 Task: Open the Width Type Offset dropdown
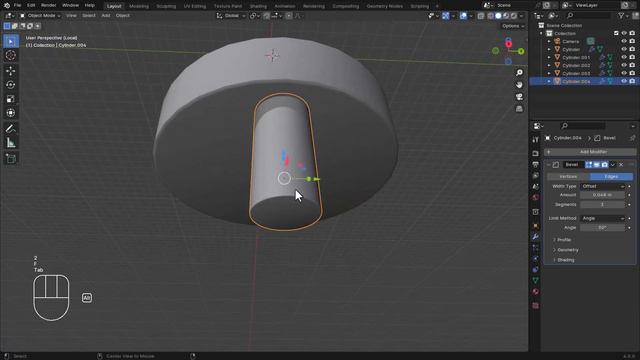click(x=602, y=186)
